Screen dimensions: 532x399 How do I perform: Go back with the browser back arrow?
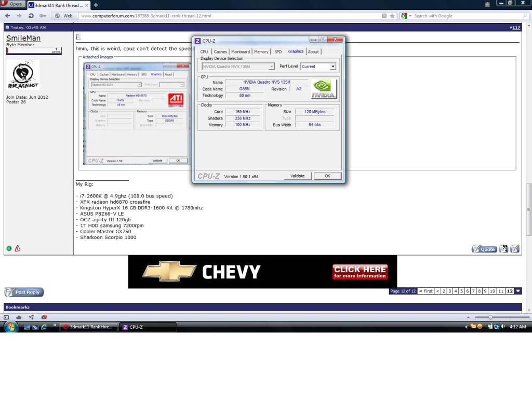[7, 16]
